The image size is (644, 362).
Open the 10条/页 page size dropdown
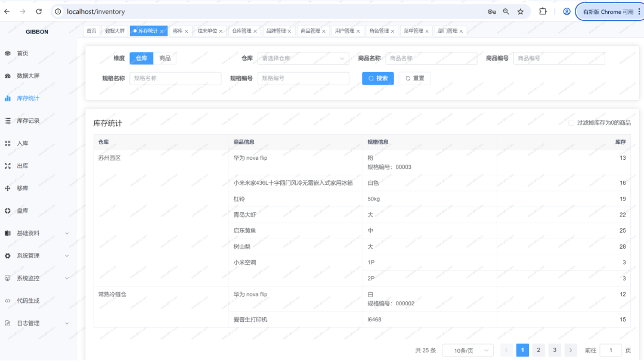[x=468, y=351]
